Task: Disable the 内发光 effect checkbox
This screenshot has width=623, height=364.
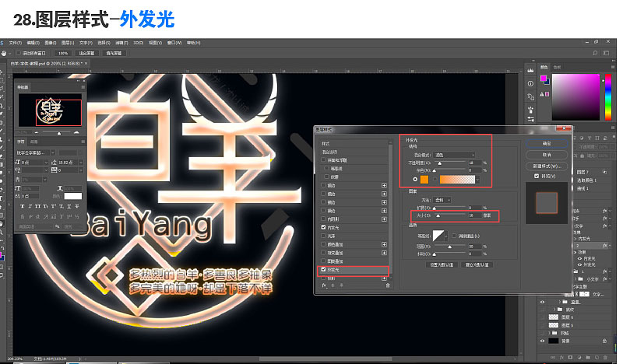Action: click(x=323, y=227)
